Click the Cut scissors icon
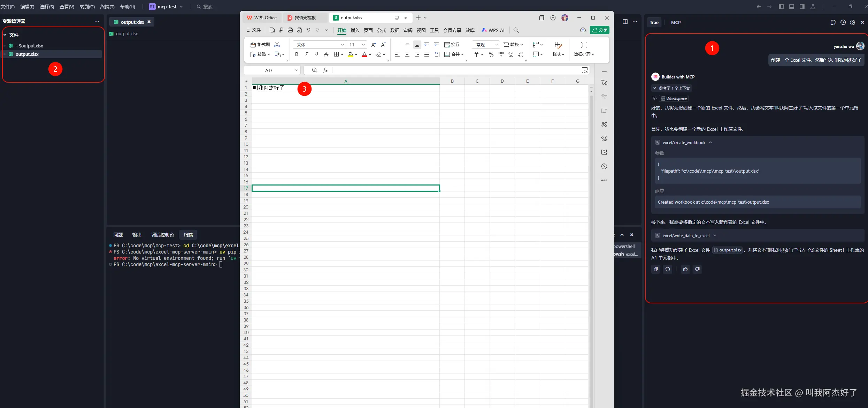 [277, 45]
